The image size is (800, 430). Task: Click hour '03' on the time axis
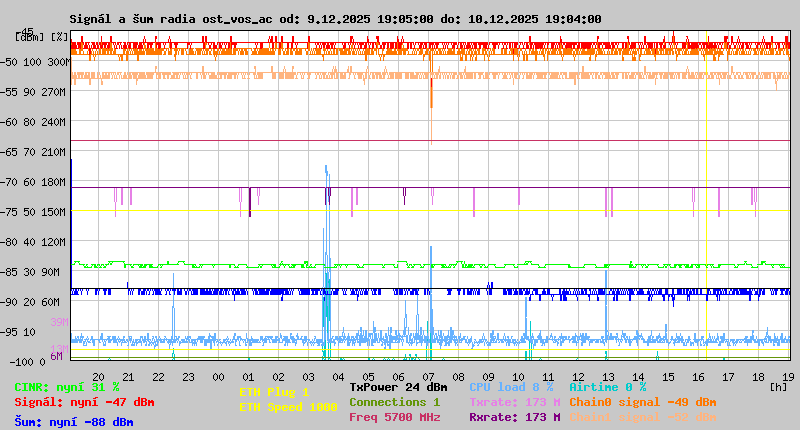tap(308, 377)
